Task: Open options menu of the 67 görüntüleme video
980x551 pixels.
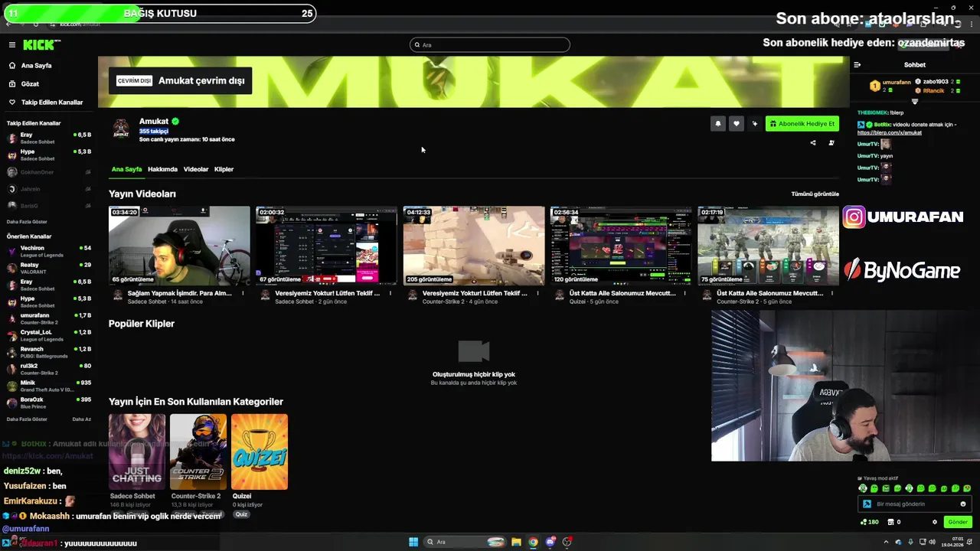Action: coord(390,293)
